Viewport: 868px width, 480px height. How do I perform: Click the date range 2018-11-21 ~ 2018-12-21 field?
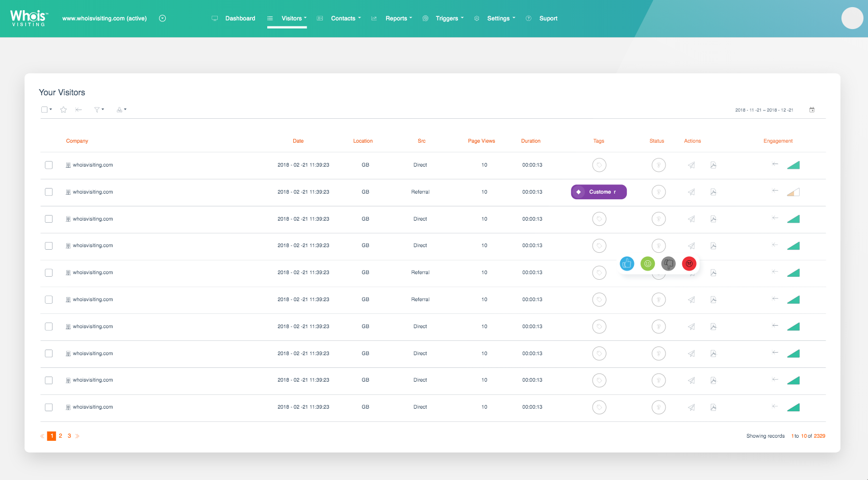coord(764,110)
